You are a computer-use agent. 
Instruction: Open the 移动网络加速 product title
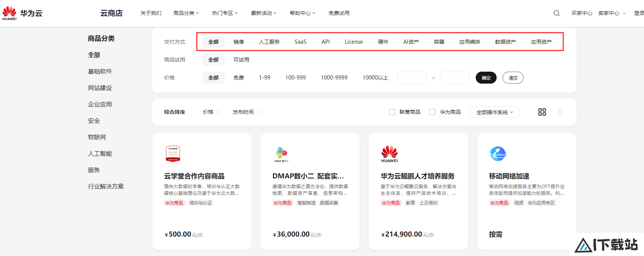[x=509, y=176]
